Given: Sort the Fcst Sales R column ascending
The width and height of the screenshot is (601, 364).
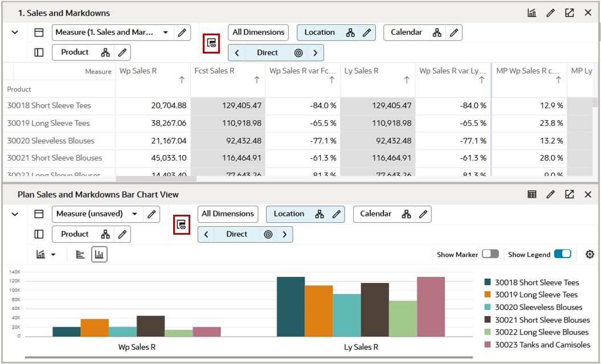Looking at the screenshot, I should pyautogui.click(x=257, y=80).
